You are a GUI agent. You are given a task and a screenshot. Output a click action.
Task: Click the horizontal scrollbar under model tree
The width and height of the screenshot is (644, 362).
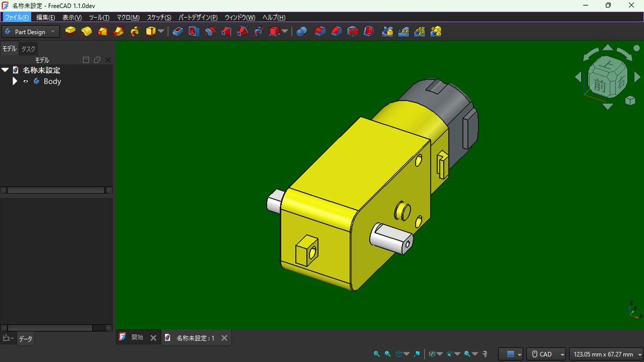tap(56, 190)
